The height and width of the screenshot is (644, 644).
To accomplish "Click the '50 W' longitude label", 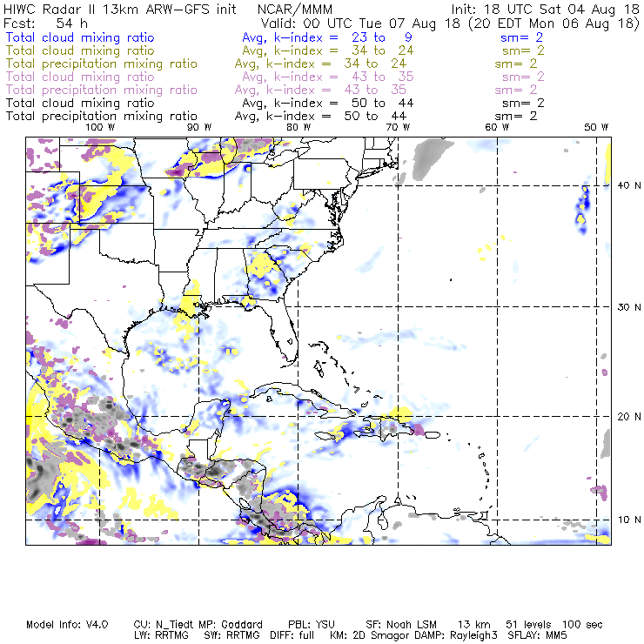I will [596, 127].
